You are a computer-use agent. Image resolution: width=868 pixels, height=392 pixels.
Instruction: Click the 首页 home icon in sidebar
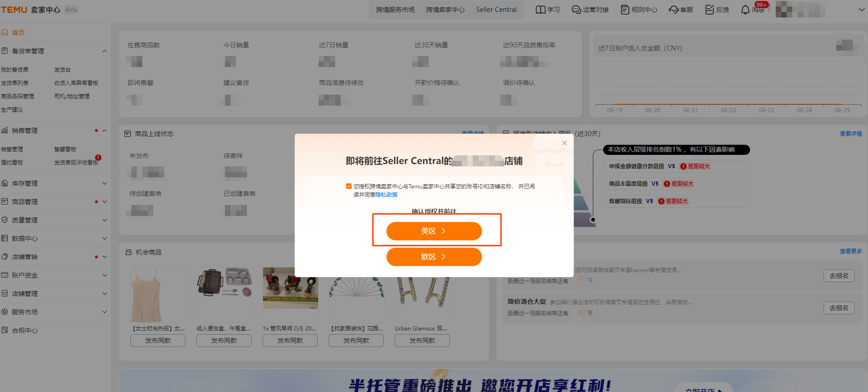point(5,32)
